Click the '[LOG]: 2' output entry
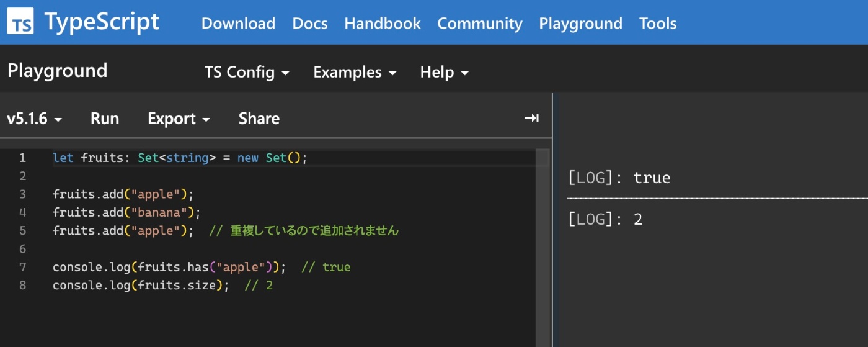This screenshot has height=347, width=868. (x=605, y=219)
